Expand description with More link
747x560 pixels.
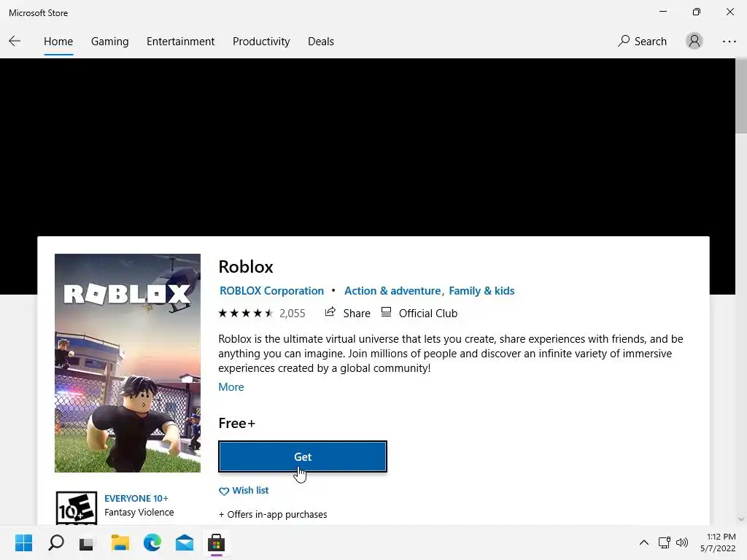[231, 386]
